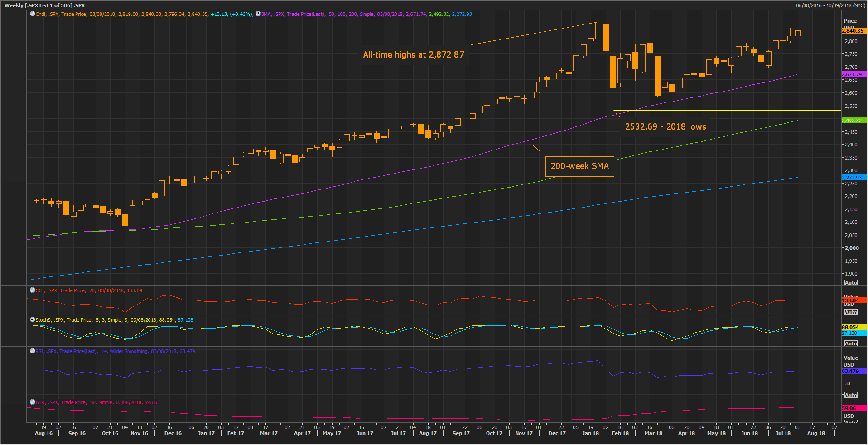Click the ATR .SPX legend label
The image size is (868, 445).
[96, 402]
